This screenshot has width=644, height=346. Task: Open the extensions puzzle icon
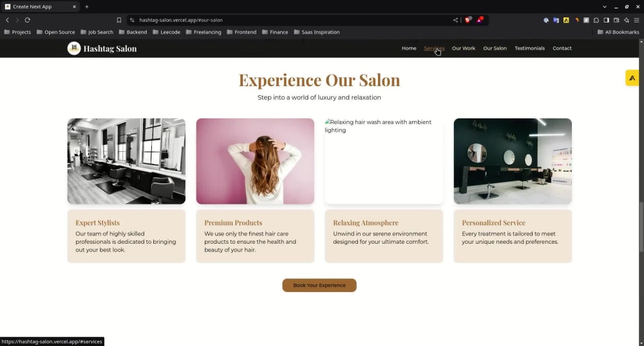tap(596, 20)
